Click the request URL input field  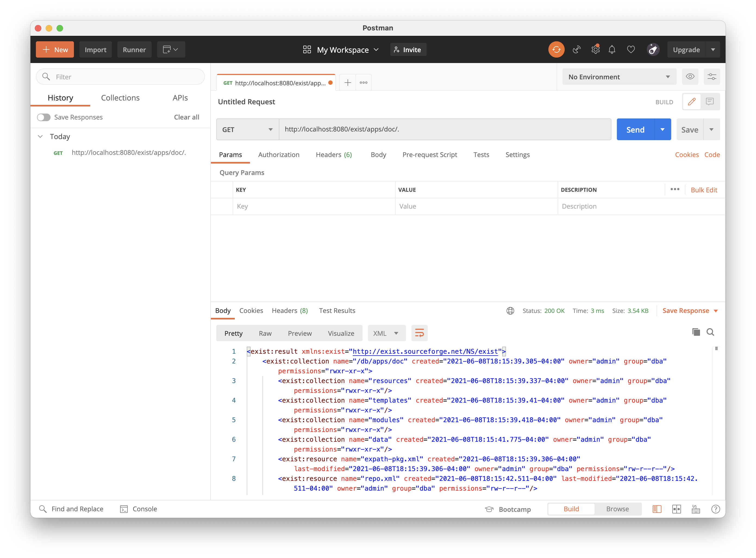click(x=445, y=129)
